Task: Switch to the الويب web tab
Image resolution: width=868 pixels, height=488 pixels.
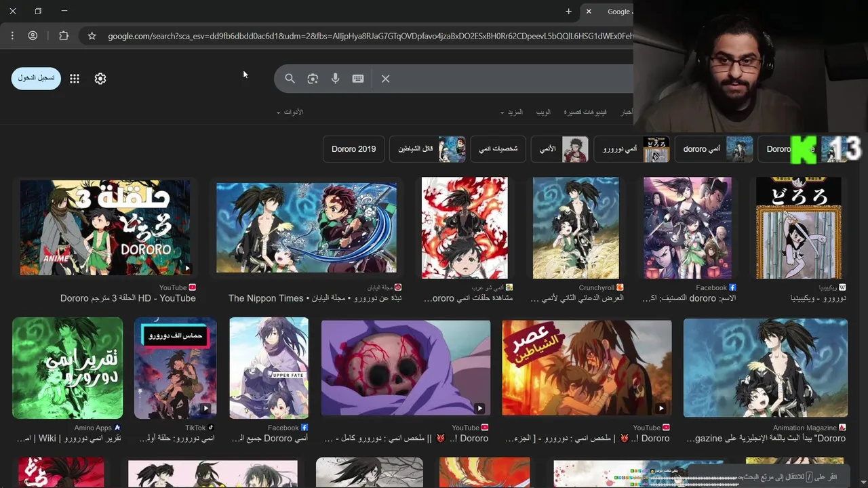Action: (543, 112)
